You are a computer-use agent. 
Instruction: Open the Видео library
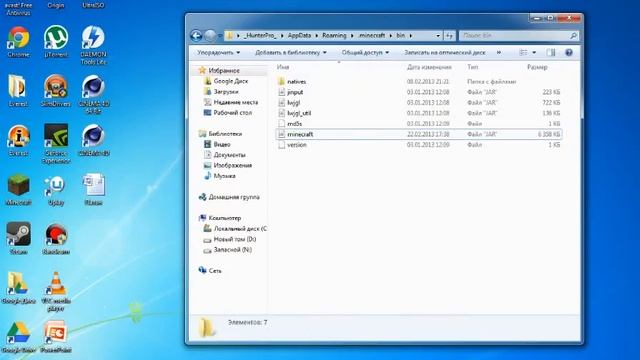coord(222,144)
